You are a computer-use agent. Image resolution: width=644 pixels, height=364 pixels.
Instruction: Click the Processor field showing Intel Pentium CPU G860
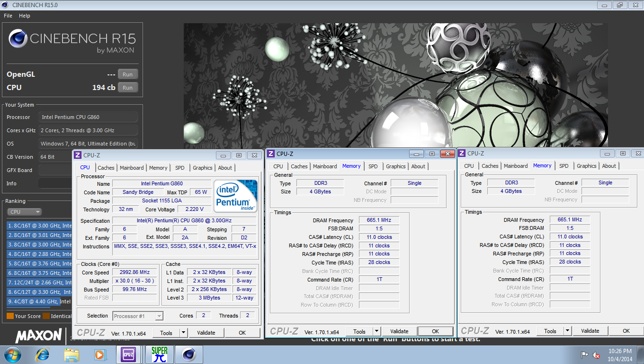point(88,117)
